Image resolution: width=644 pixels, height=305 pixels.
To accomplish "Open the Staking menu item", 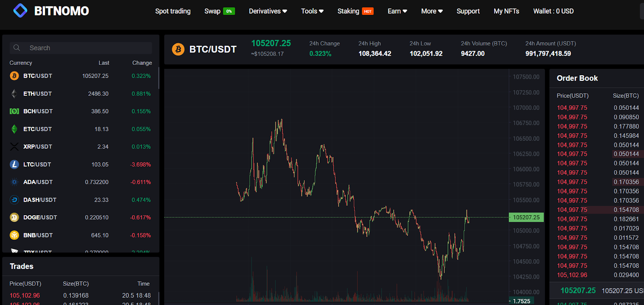I will click(x=348, y=11).
